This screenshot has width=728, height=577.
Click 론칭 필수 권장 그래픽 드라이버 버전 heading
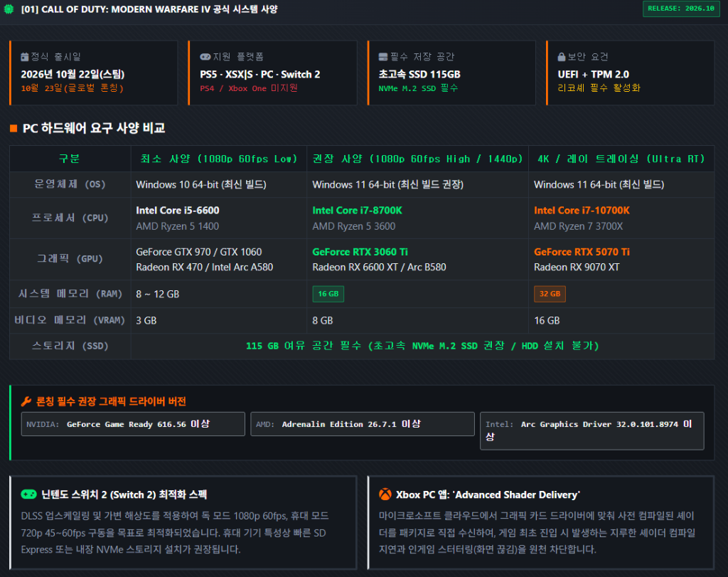pos(111,401)
